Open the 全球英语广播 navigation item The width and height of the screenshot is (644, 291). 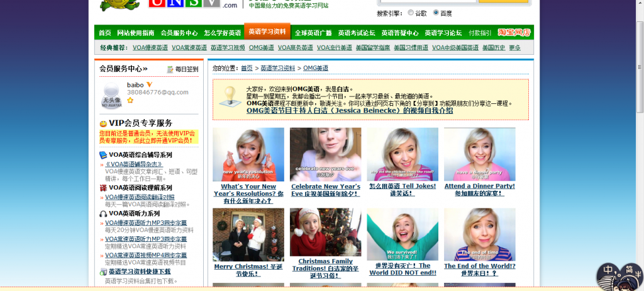pos(313,33)
